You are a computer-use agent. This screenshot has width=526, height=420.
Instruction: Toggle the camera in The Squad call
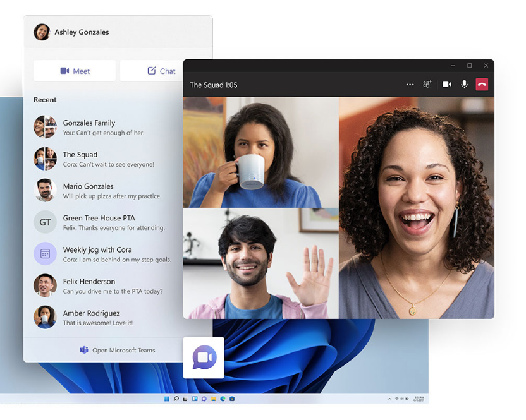point(447,84)
